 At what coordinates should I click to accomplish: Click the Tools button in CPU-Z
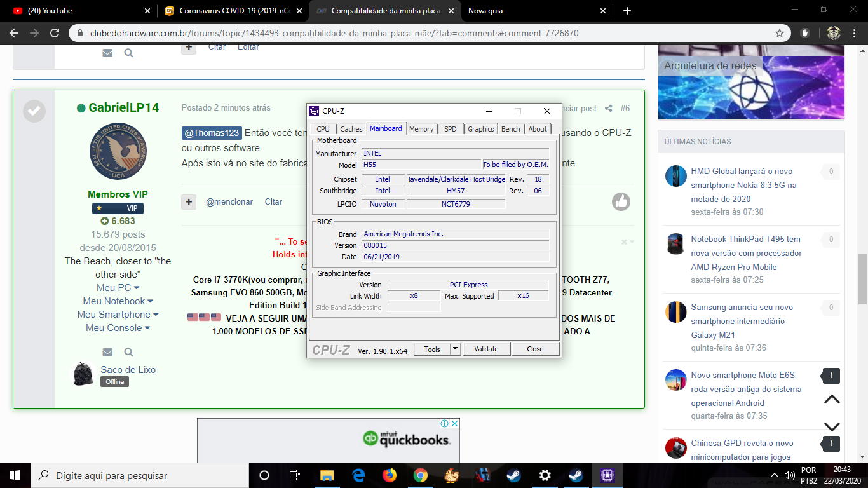point(432,349)
